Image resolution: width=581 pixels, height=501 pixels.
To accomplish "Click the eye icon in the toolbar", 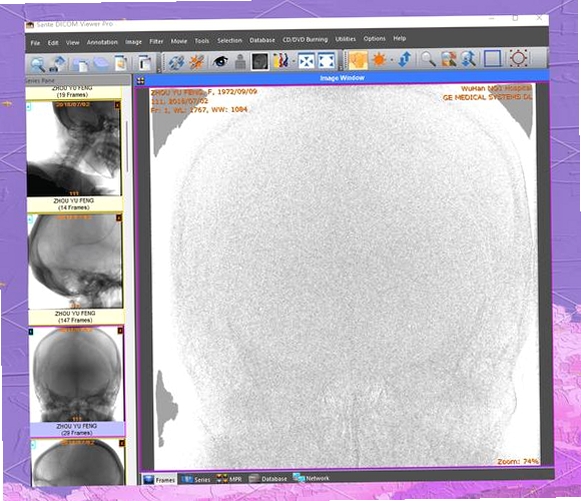I will pos(220,61).
